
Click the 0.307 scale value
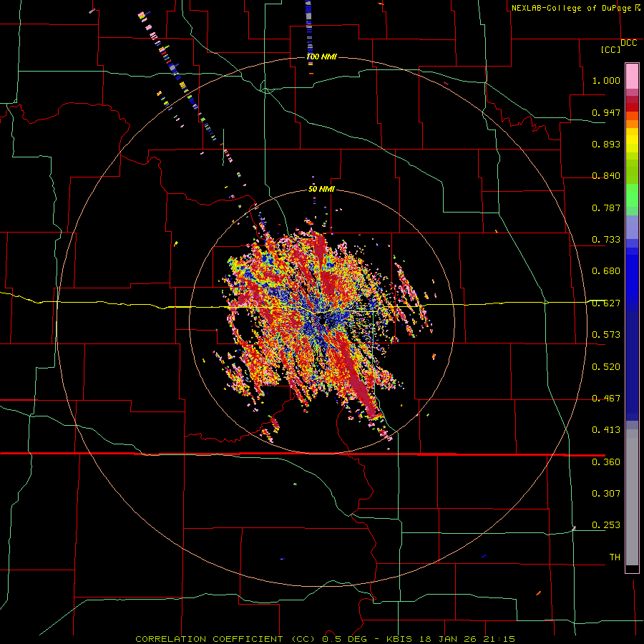click(x=606, y=494)
